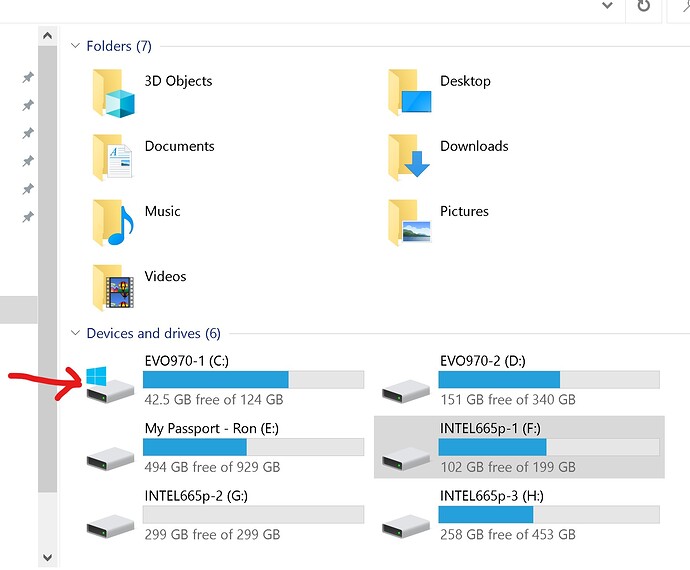Collapse the Devices and drives (6) chevron
This screenshot has width=690, height=570.
click(x=75, y=333)
